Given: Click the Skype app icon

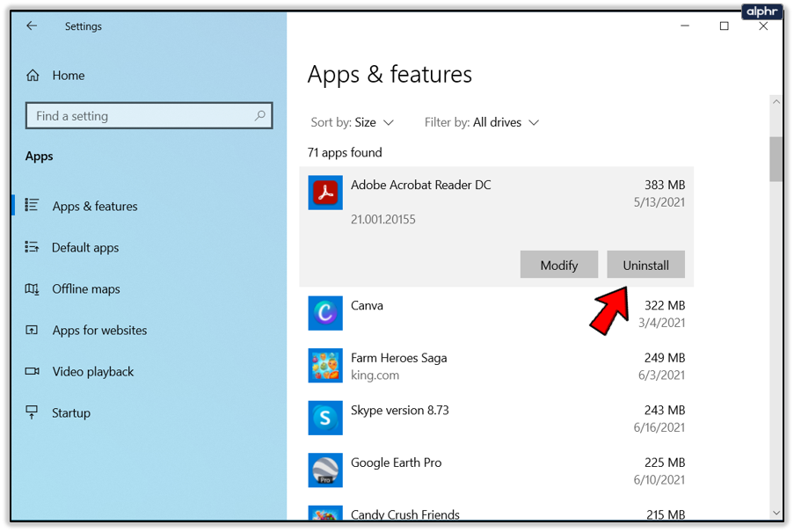Looking at the screenshot, I should pos(325,418).
